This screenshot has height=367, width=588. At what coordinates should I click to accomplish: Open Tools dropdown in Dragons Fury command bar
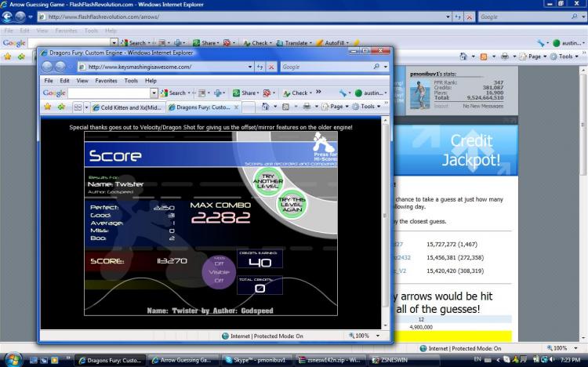366,107
